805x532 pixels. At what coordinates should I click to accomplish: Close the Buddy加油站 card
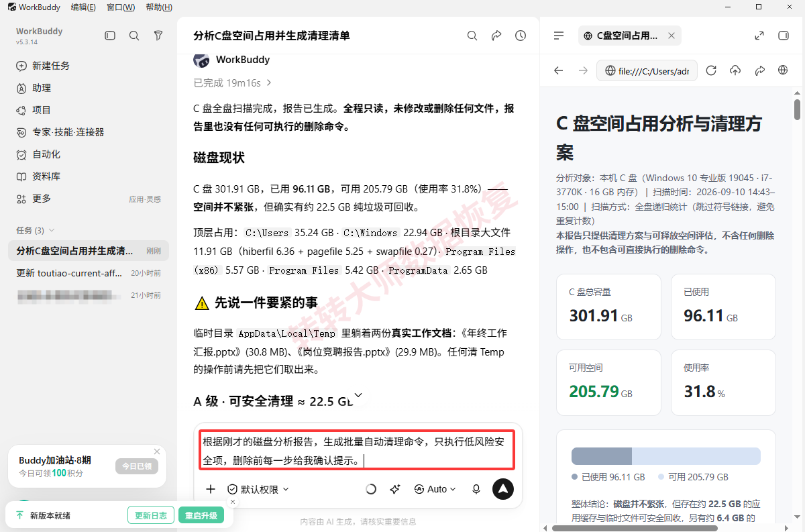(157, 451)
